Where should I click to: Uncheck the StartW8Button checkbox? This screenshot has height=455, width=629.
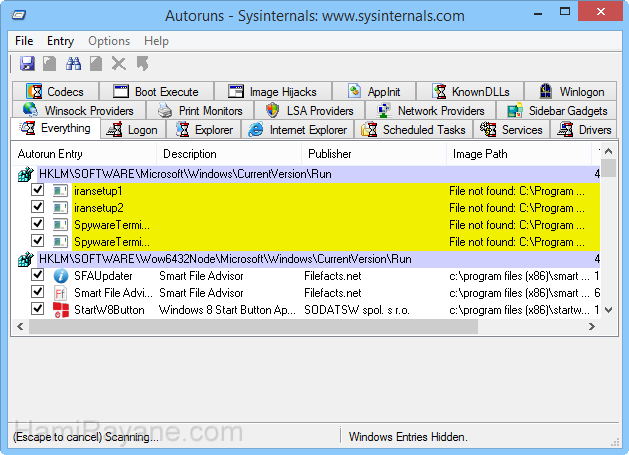pos(38,309)
